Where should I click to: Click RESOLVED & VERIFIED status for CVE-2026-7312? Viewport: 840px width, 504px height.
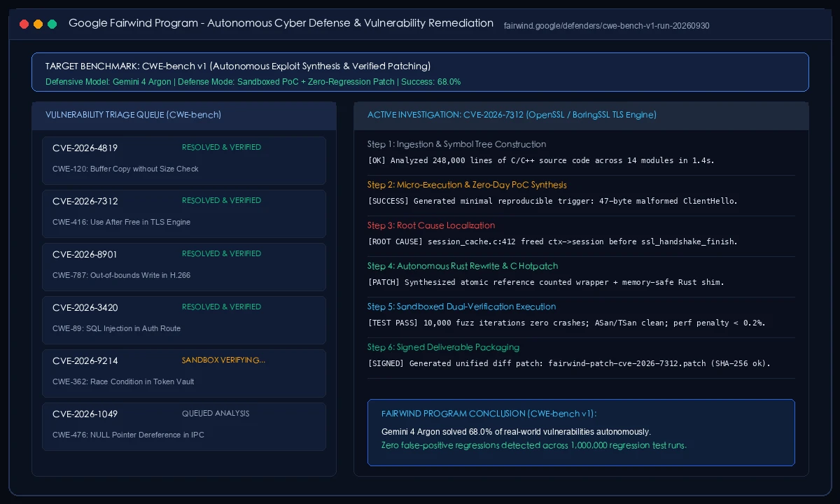pos(221,201)
